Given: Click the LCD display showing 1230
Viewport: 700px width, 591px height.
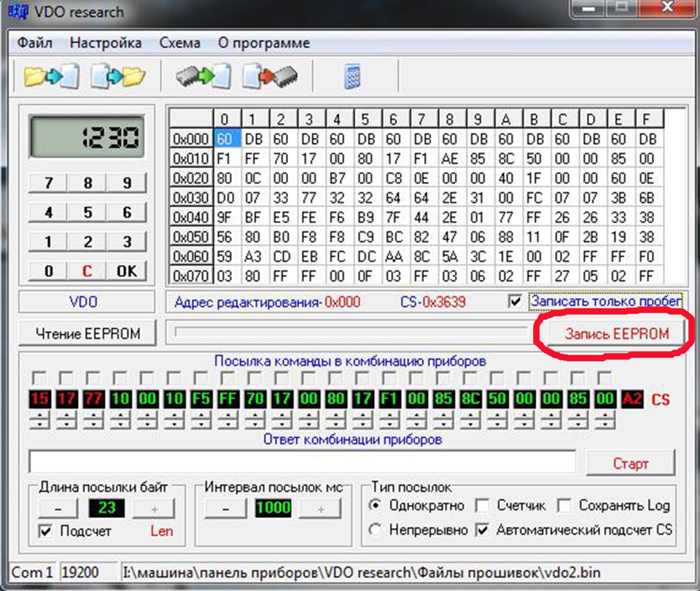Looking at the screenshot, I should [87, 136].
